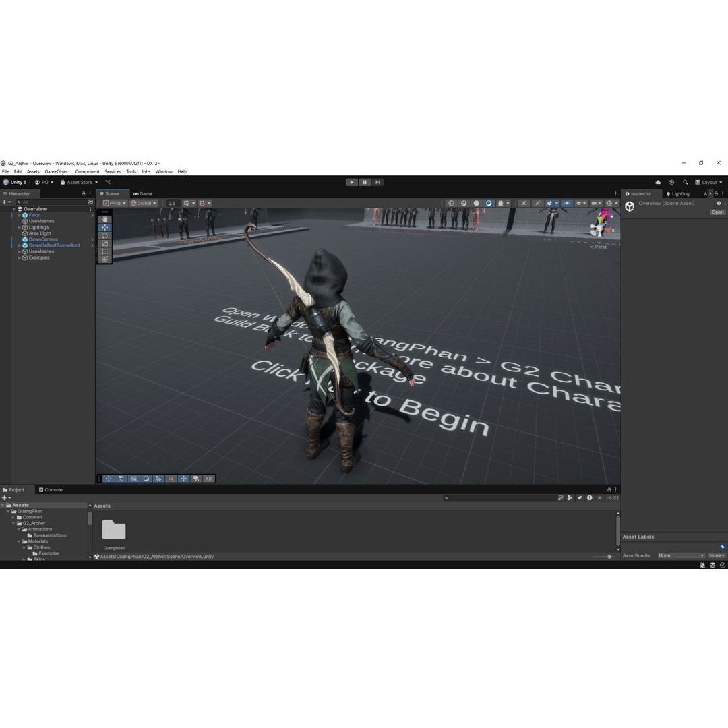The width and height of the screenshot is (728, 728).
Task: Select the Rect transform tool
Action: point(104,251)
